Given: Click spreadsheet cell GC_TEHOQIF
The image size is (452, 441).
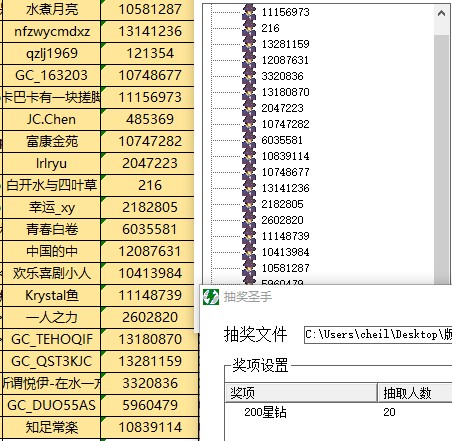Looking at the screenshot, I should click(x=51, y=339).
